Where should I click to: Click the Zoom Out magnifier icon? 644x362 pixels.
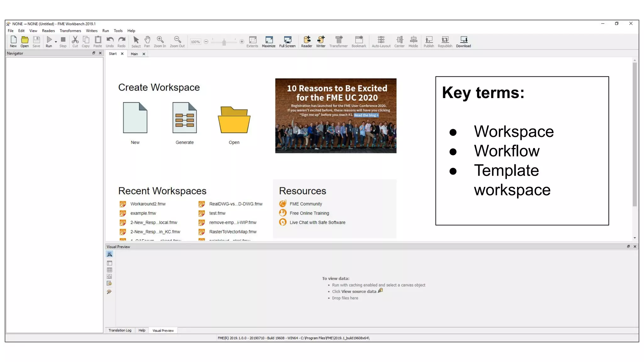177,41
